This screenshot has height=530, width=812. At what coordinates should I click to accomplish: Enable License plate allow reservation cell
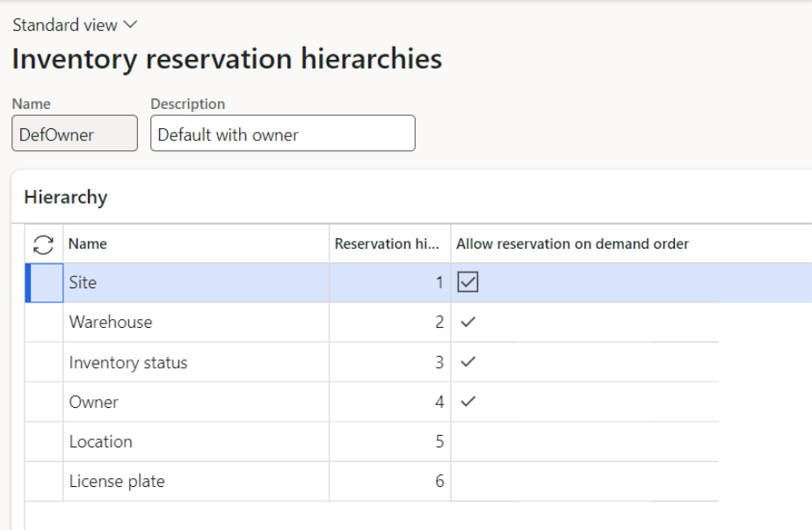tap(468, 481)
